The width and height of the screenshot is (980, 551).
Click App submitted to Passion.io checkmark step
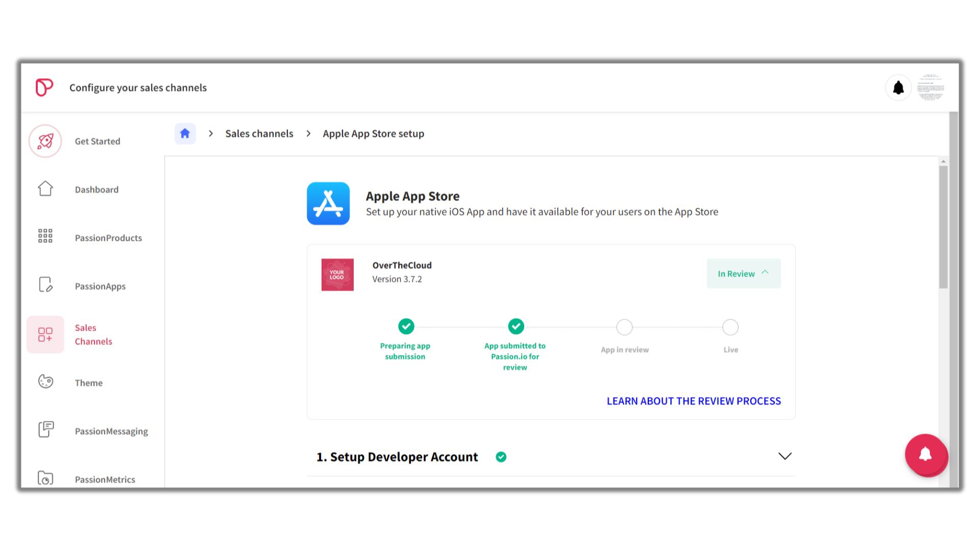tap(516, 326)
